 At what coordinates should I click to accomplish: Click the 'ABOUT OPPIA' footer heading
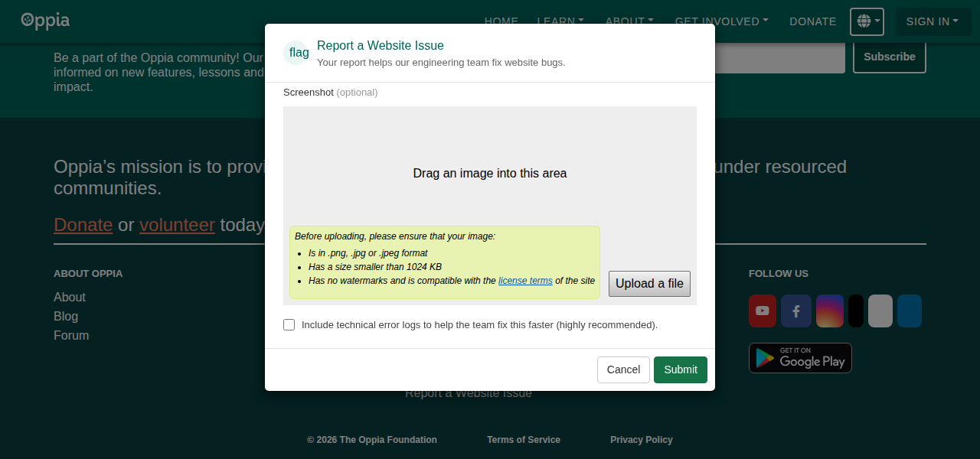point(88,273)
